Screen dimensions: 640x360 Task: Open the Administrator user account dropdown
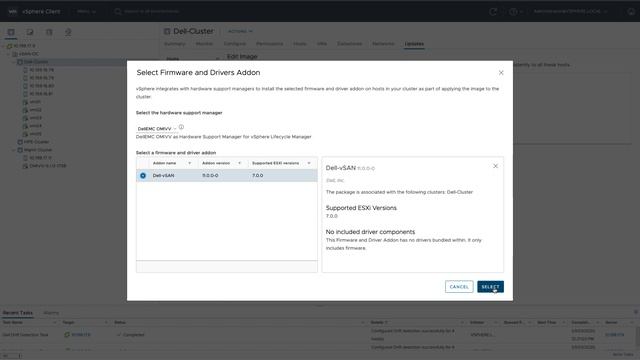(570, 11)
